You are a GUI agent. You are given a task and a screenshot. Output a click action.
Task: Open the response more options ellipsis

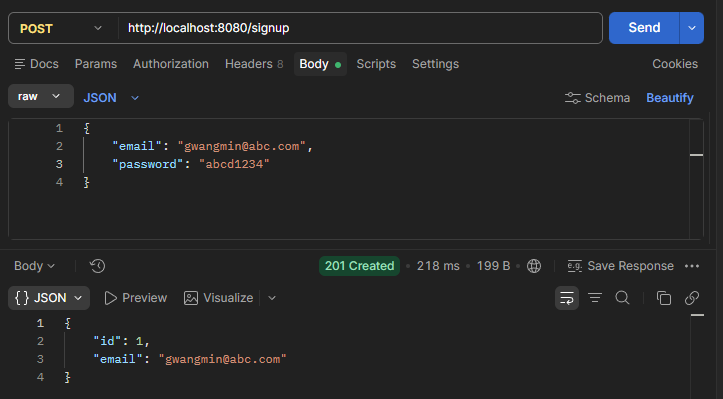pyautogui.click(x=692, y=266)
